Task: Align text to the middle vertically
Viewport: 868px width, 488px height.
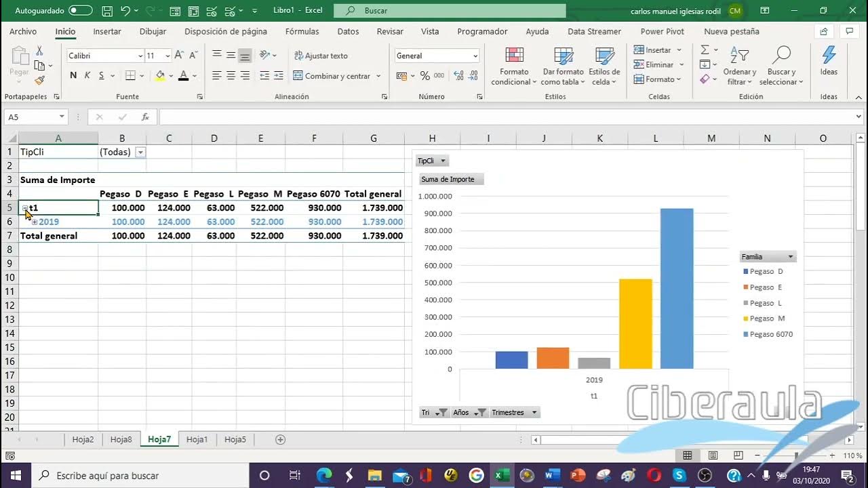Action: pyautogui.click(x=231, y=56)
